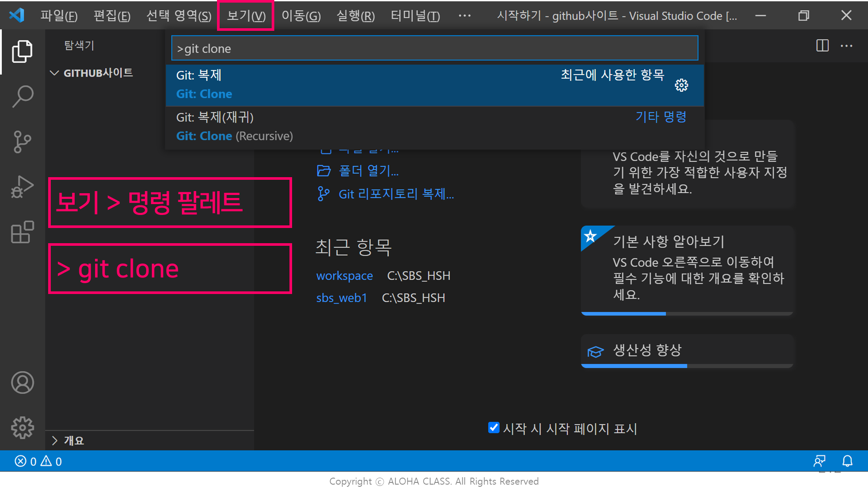
Task: Open the 편집(E) menu
Action: [112, 16]
